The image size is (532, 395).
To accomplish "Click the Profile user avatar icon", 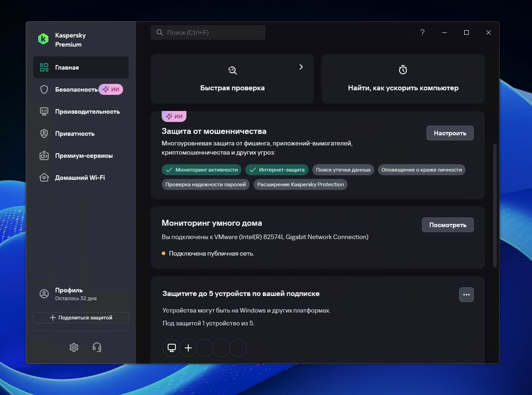I will coord(44,294).
